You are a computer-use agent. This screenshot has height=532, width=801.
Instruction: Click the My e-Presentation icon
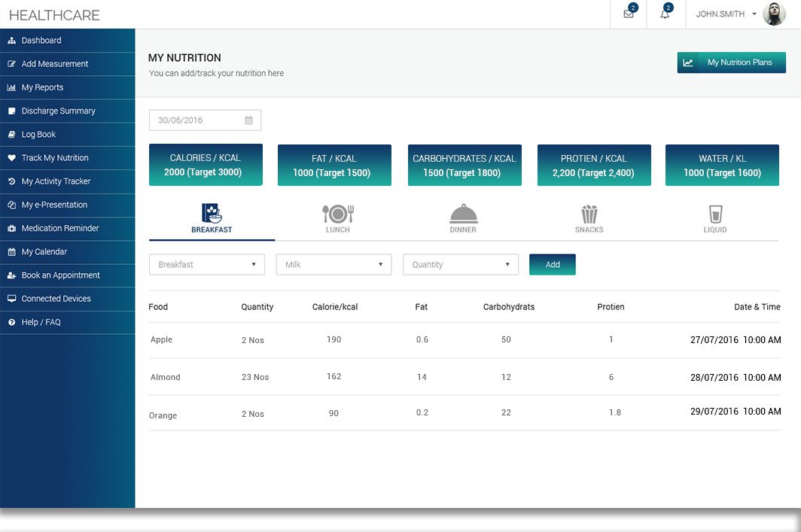(12, 205)
